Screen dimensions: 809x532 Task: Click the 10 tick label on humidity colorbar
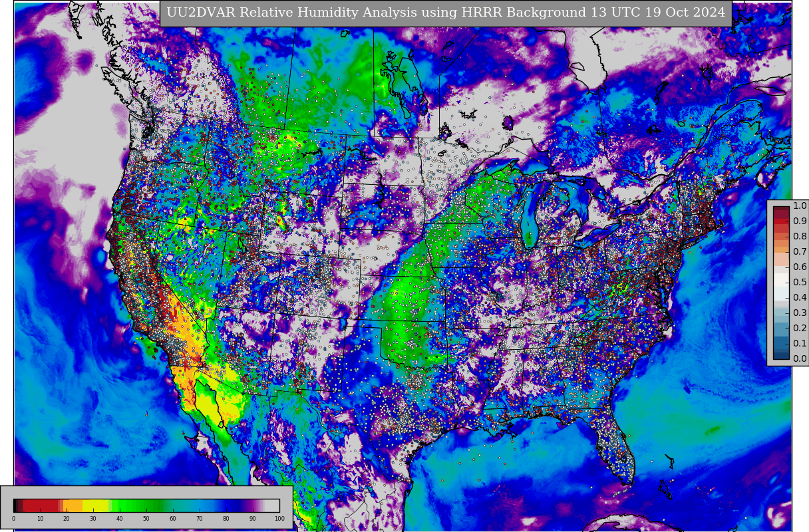[x=40, y=519]
